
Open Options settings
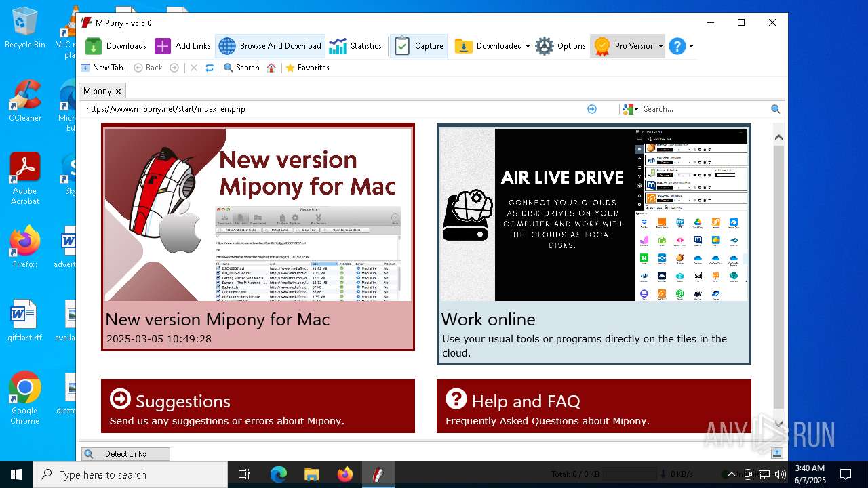click(x=560, y=46)
